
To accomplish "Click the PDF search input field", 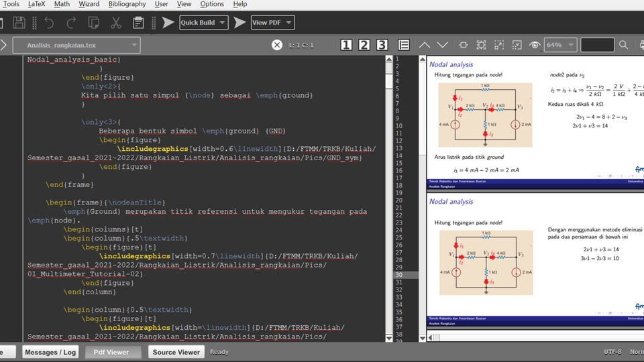I will (x=597, y=45).
